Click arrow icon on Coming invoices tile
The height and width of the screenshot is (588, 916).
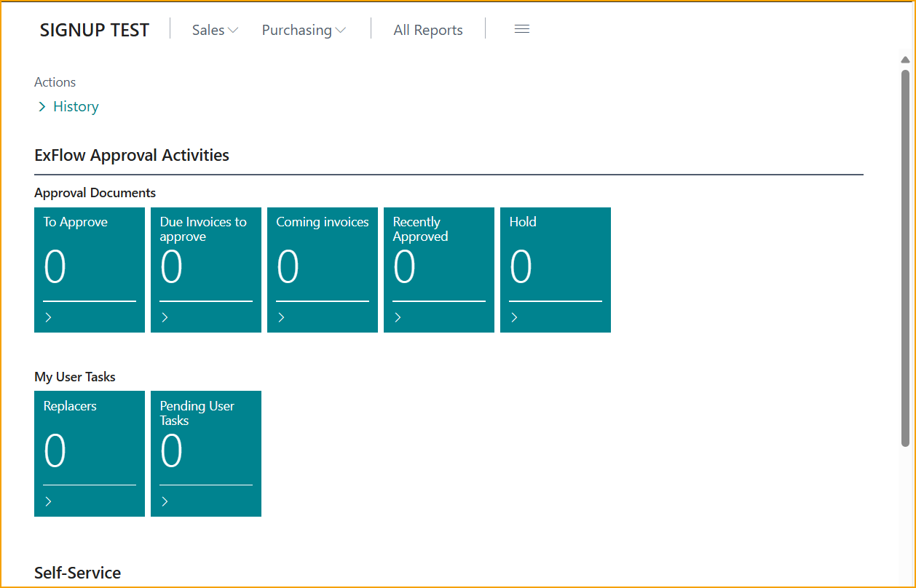pyautogui.click(x=282, y=317)
